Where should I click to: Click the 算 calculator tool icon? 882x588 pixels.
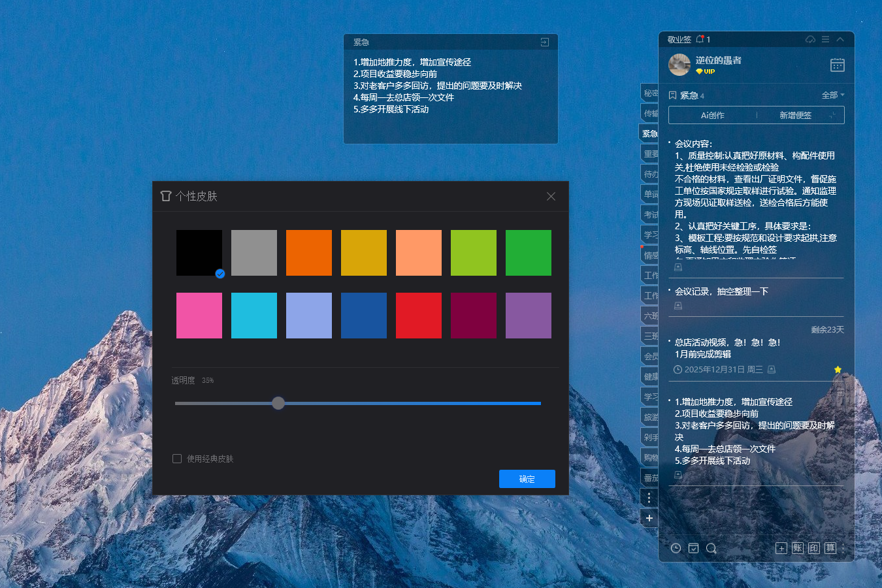point(830,548)
